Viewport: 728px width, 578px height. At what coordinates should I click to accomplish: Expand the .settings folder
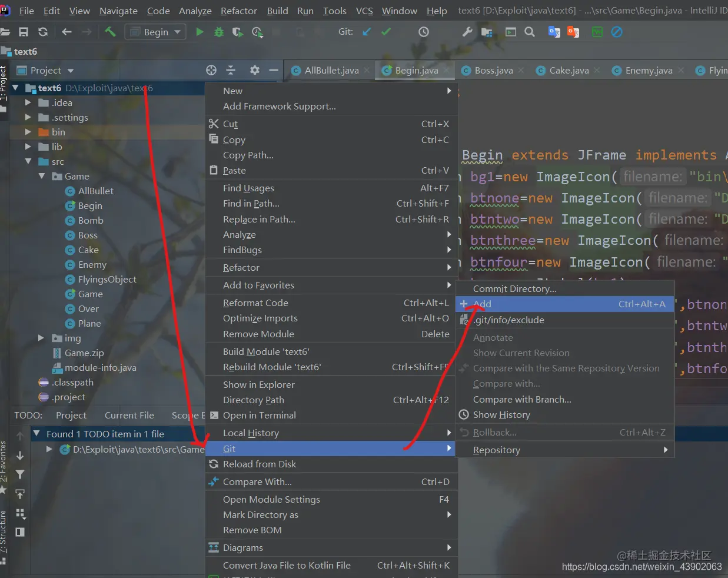pyautogui.click(x=28, y=117)
